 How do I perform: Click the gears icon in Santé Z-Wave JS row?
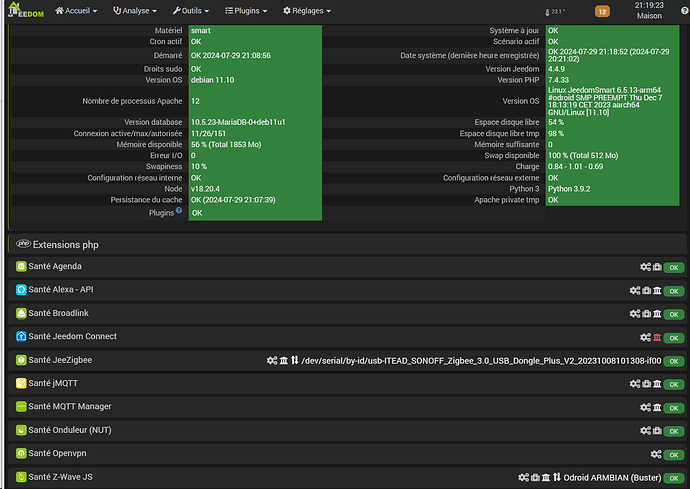(x=523, y=478)
